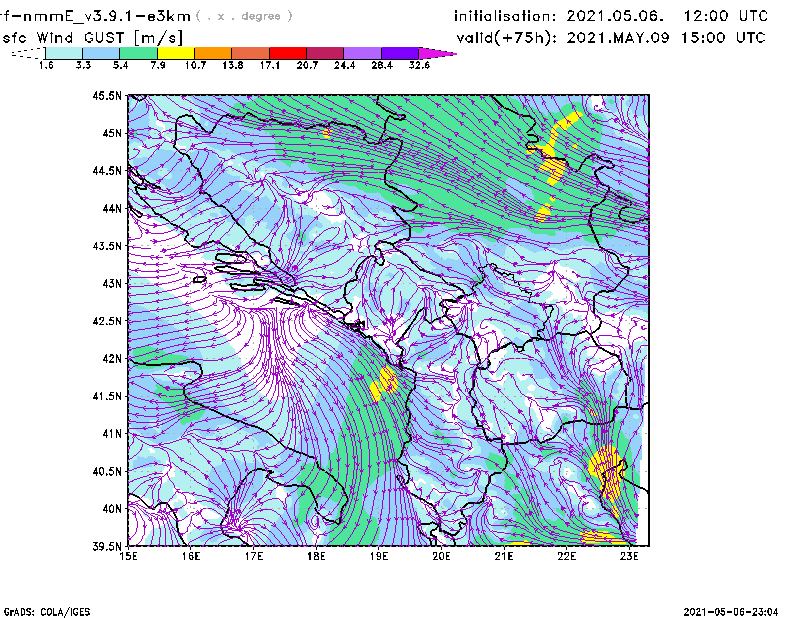The width and height of the screenshot is (800, 618).
Task: Click the legend value '10.7'
Action: 195,65
